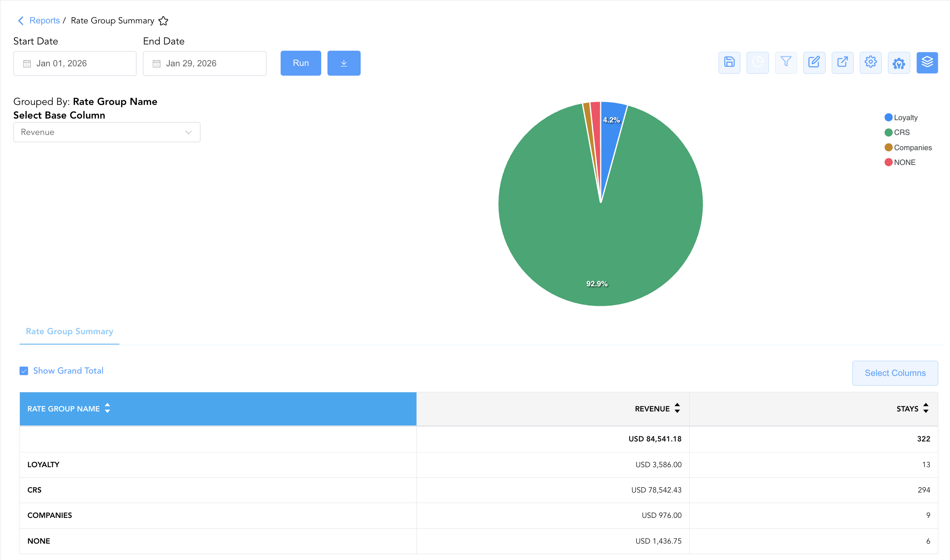Click the Start Date field Jan 01, 2026
Viewport: 950px width, 560px height.
[75, 64]
